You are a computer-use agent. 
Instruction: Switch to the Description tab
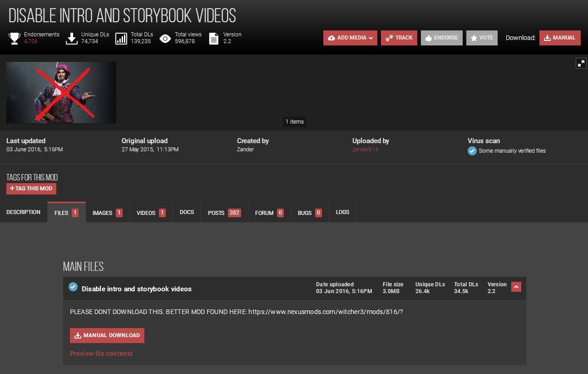[23, 212]
